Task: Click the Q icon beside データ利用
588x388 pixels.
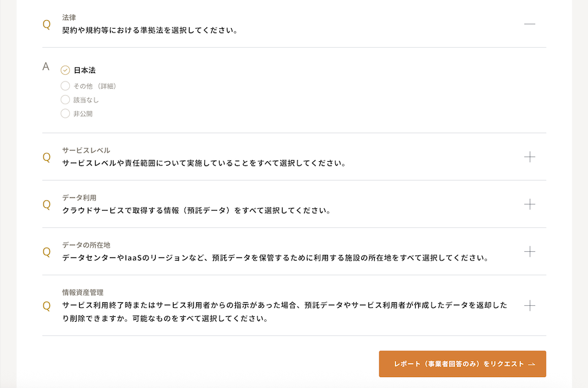Action: tap(47, 205)
